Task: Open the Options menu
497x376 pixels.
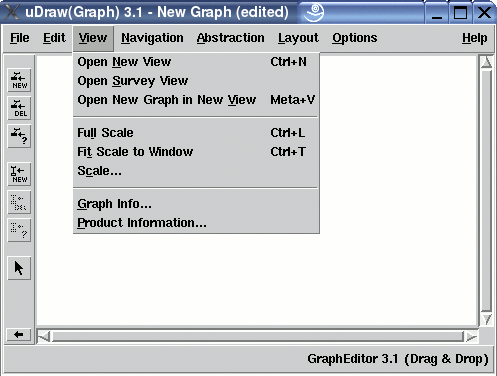Action: tap(355, 38)
